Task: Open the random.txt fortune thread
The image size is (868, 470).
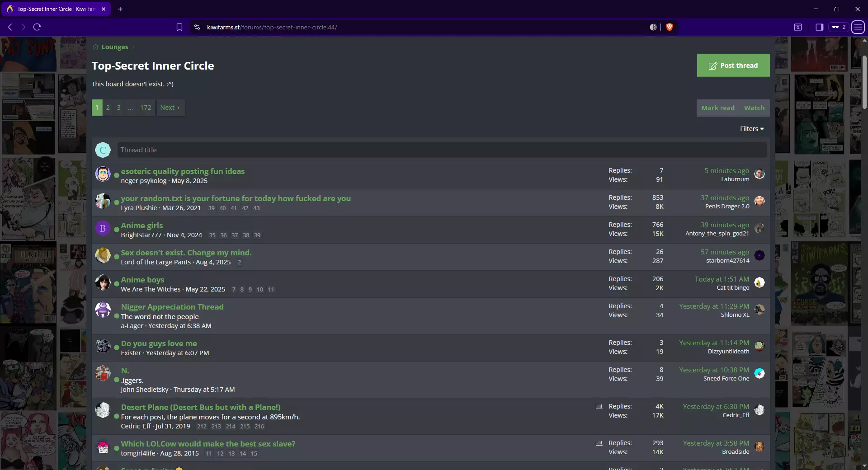Action: (236, 198)
